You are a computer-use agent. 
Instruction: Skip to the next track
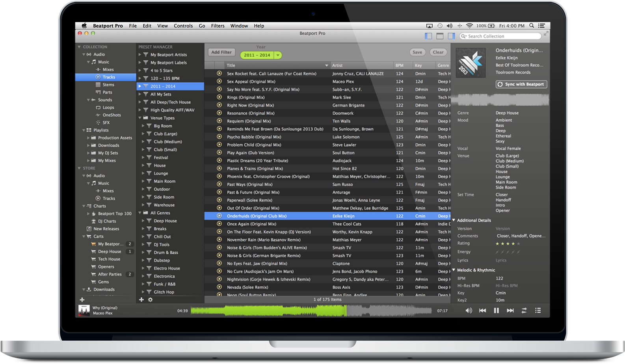click(x=510, y=310)
